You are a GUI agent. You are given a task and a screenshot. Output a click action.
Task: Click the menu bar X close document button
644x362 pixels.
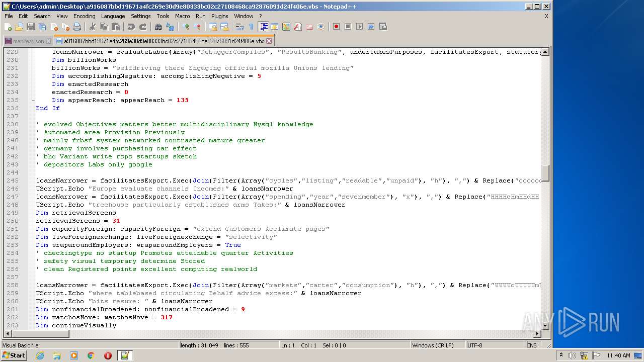pyautogui.click(x=546, y=16)
